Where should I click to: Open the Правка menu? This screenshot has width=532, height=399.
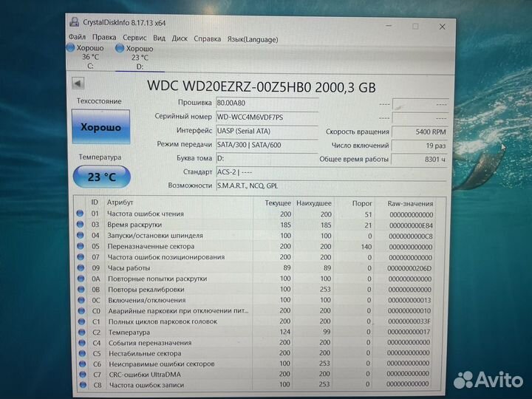(x=104, y=38)
